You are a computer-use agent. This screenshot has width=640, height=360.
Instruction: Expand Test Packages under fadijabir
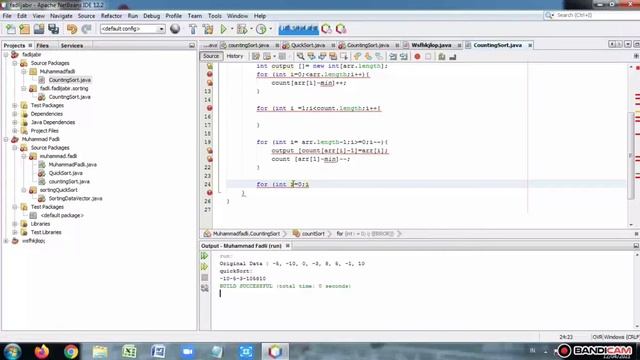point(15,105)
